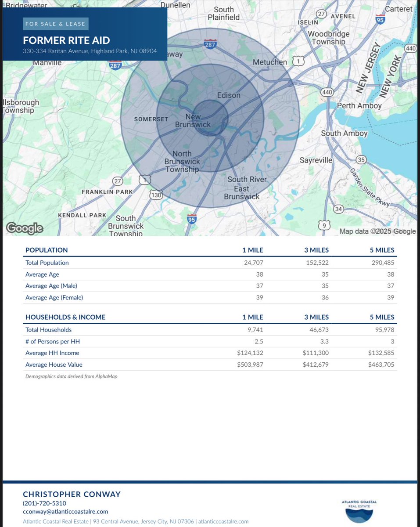Click the North Brunswick Township label
This screenshot has width=420, height=527.
click(182, 161)
